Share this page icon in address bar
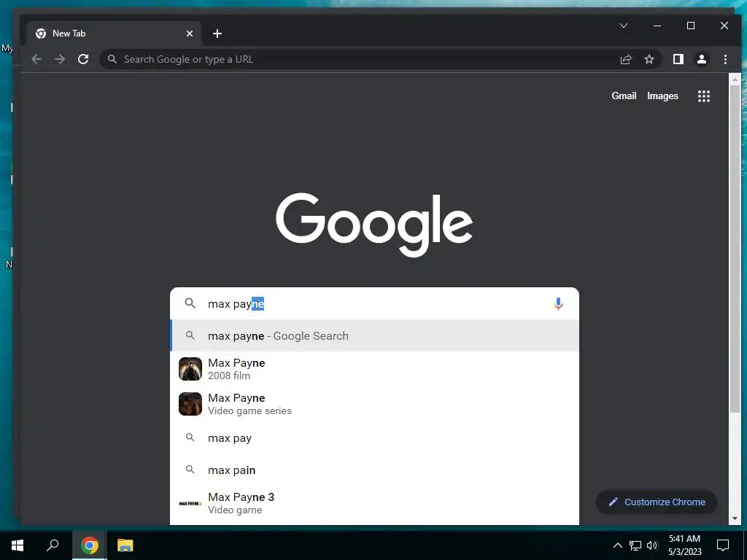This screenshot has width=747, height=560. pos(625,59)
